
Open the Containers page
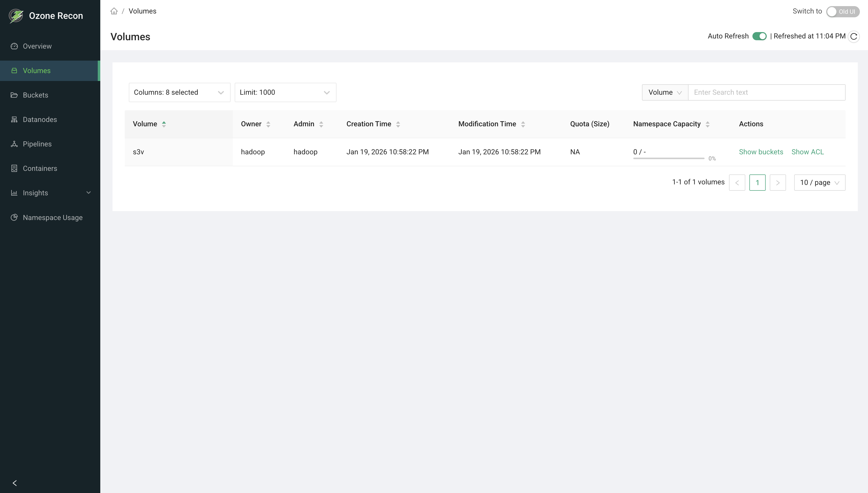(x=40, y=168)
